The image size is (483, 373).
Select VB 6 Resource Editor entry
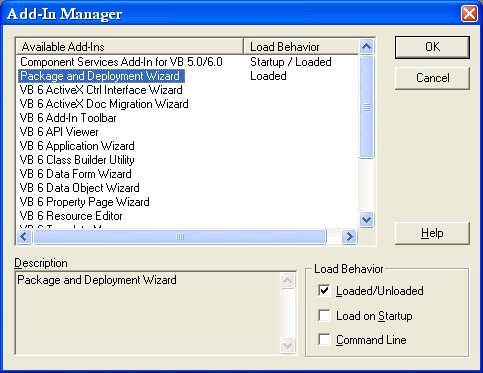pos(71,216)
